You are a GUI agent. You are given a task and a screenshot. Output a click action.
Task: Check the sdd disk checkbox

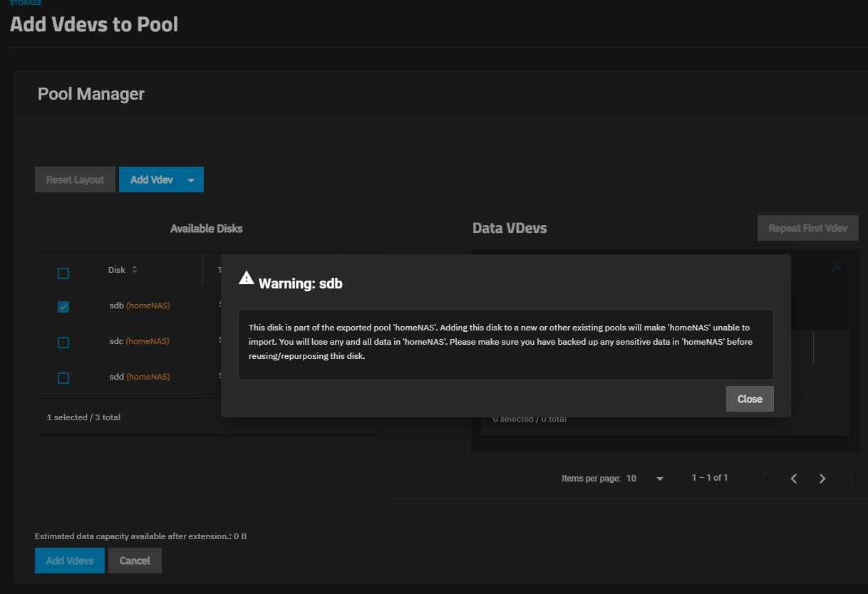(63, 378)
